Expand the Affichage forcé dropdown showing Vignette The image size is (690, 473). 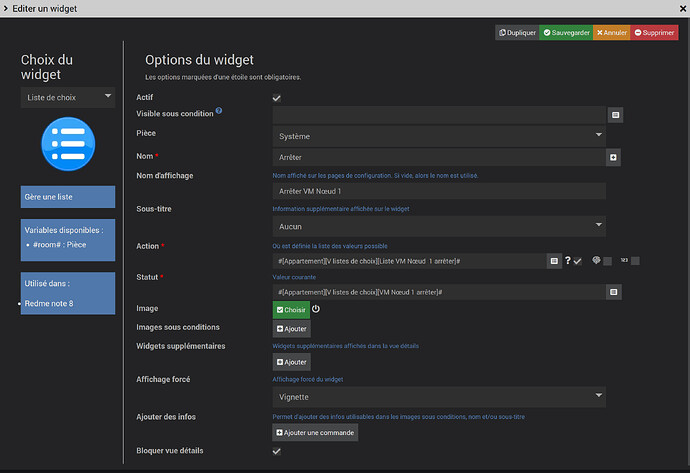439,397
